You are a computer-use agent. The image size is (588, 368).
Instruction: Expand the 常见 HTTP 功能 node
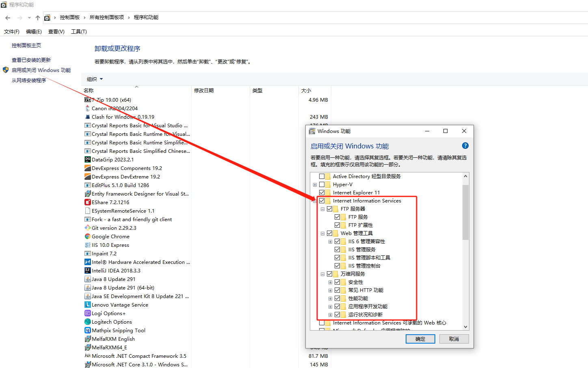pyautogui.click(x=330, y=290)
